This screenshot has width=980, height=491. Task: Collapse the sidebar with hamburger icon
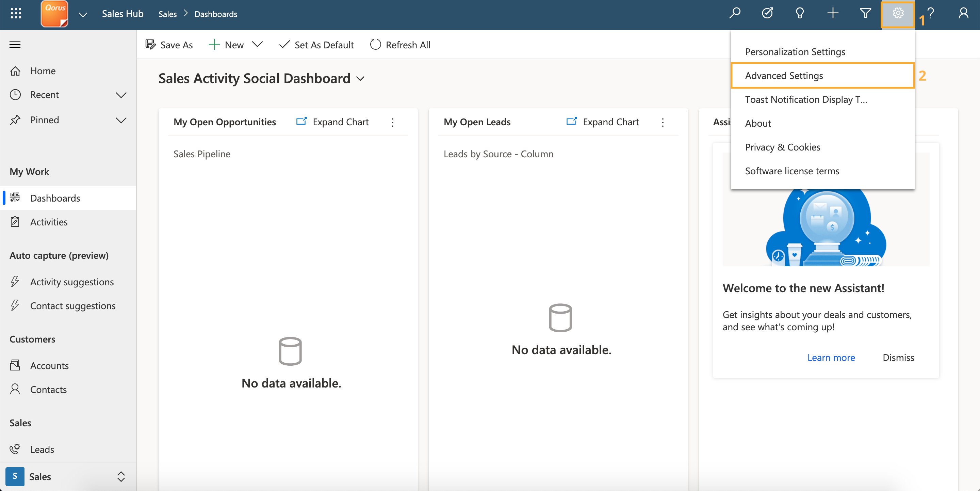(15, 45)
